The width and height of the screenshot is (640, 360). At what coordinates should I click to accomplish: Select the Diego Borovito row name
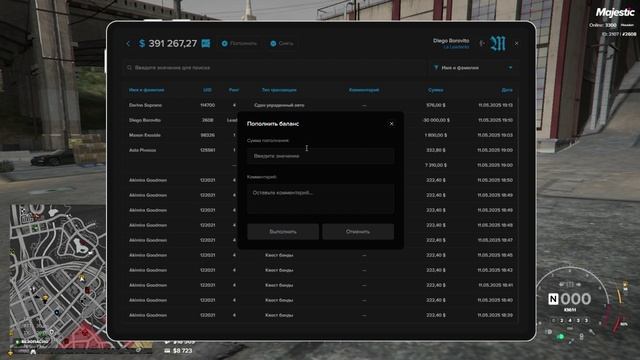(x=145, y=120)
